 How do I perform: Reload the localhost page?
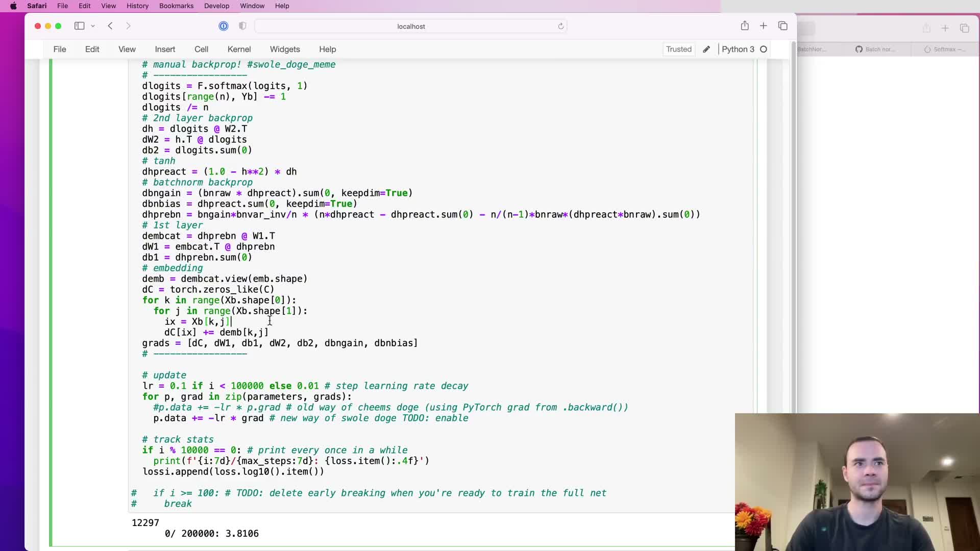(x=560, y=26)
